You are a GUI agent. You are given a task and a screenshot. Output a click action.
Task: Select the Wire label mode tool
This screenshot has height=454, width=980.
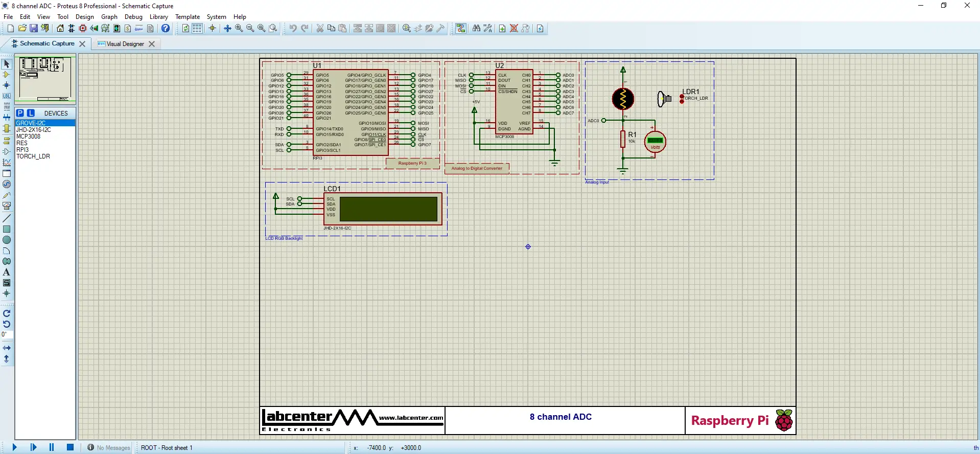click(7, 96)
